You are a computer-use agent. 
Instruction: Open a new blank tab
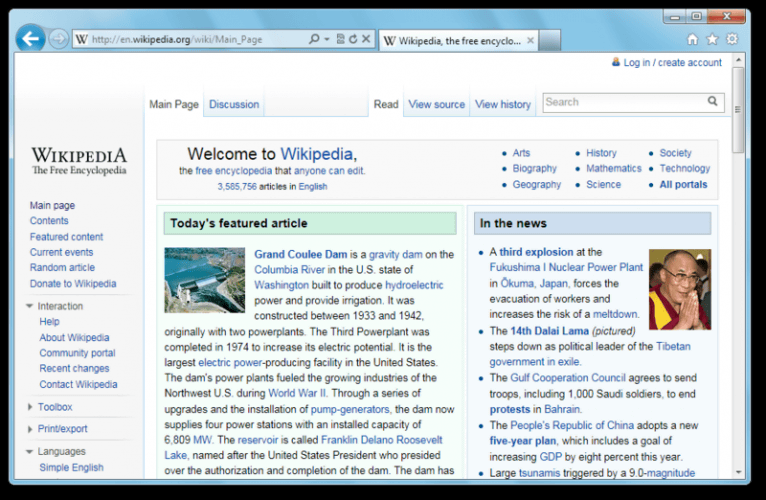(550, 41)
